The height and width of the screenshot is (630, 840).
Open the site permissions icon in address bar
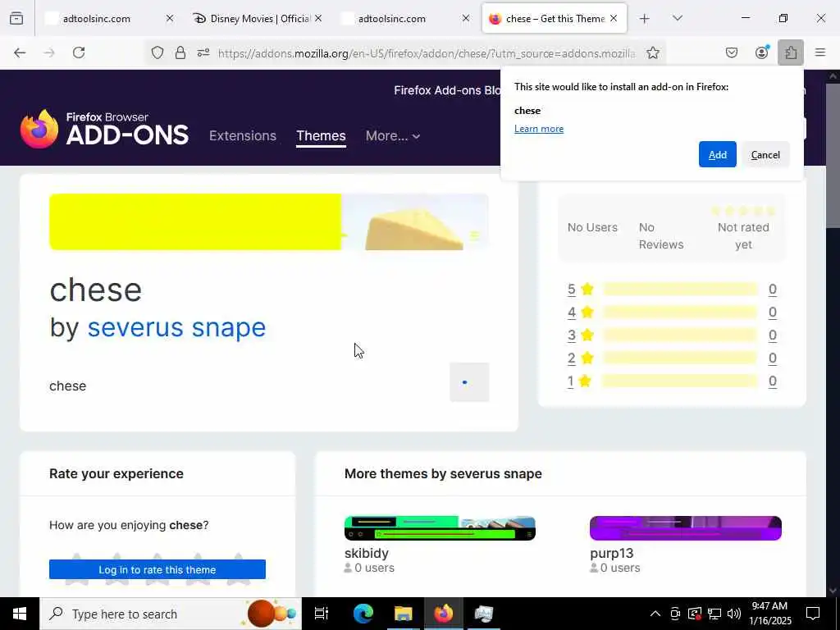pos(203,52)
